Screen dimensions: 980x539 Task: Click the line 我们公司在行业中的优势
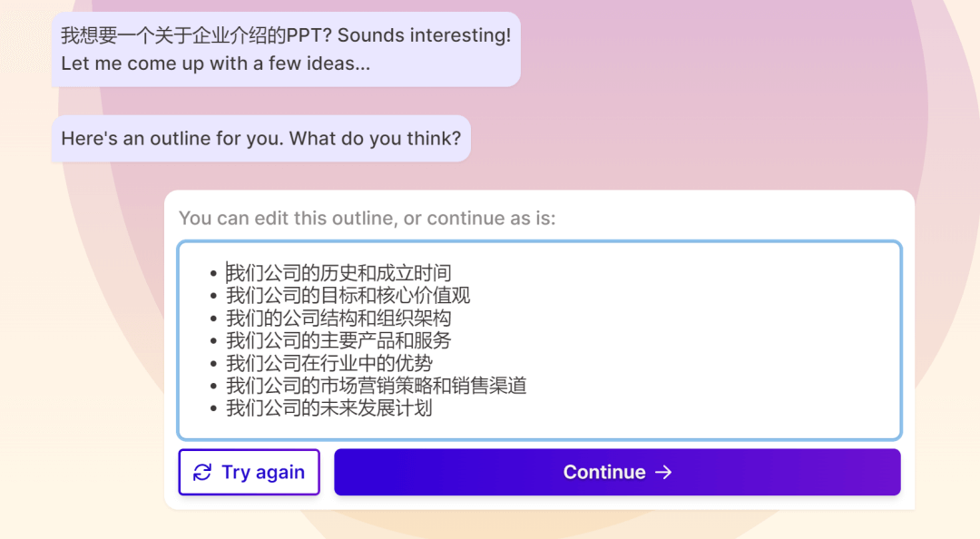(x=328, y=363)
